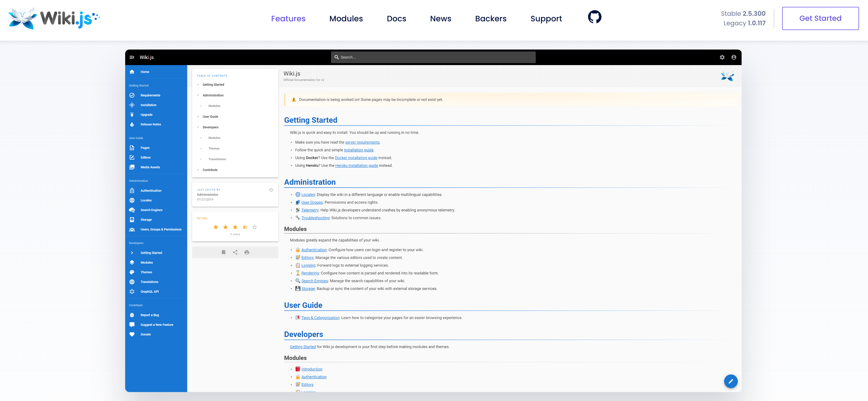The width and height of the screenshot is (868, 401).
Task: Click the Locales globe icon in sidebar
Action: click(x=132, y=200)
